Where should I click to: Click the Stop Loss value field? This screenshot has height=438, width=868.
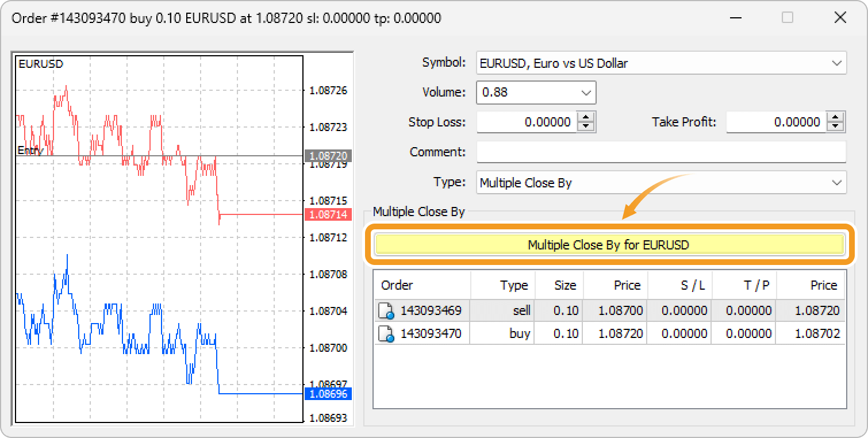526,122
